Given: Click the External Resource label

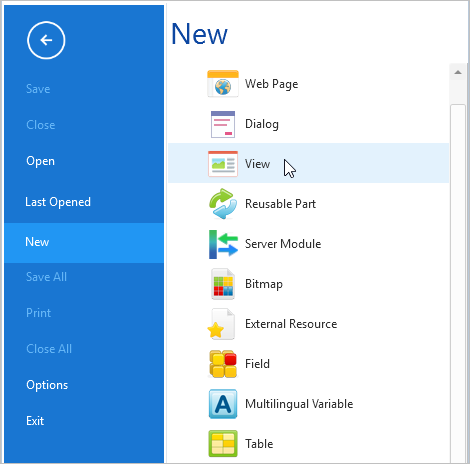Looking at the screenshot, I should 291,324.
